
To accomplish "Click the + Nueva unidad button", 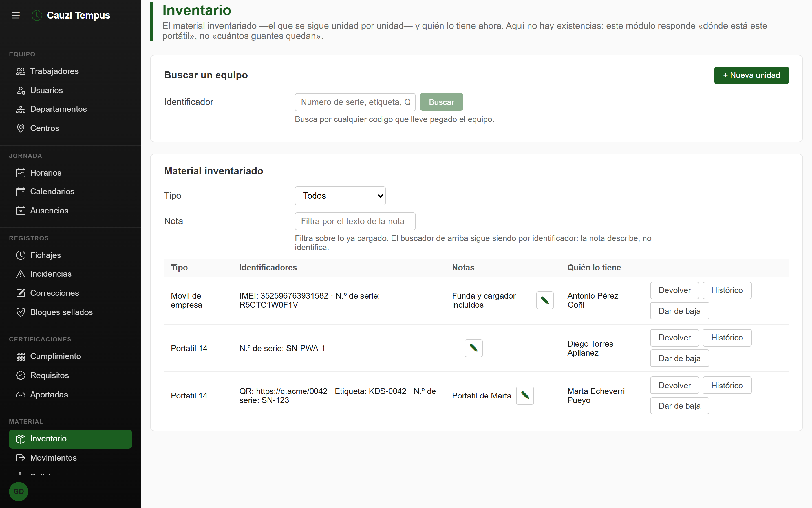I will tap(751, 75).
